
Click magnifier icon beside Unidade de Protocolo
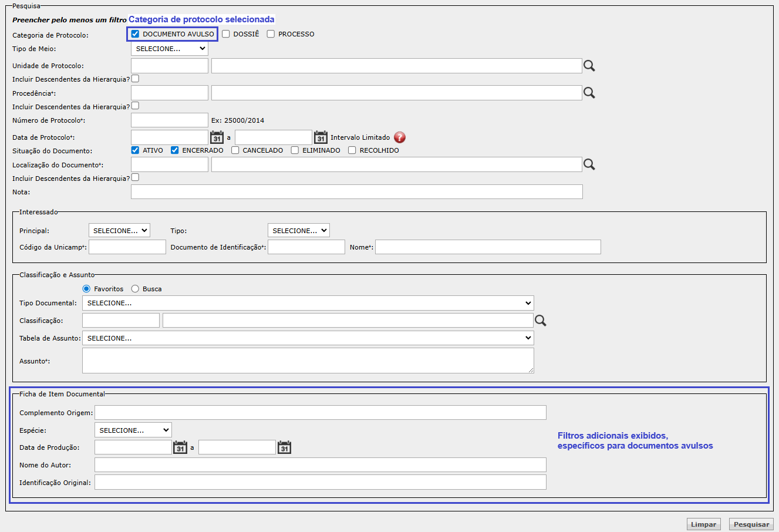coord(589,66)
